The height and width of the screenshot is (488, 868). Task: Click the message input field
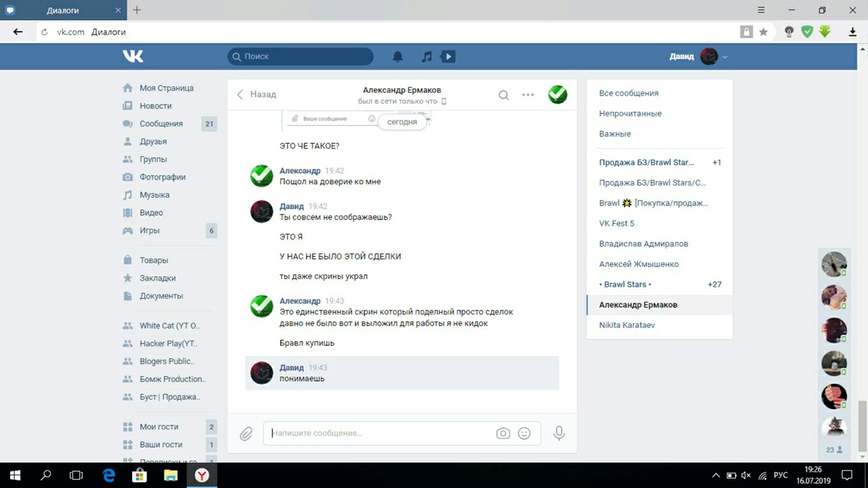tap(380, 433)
